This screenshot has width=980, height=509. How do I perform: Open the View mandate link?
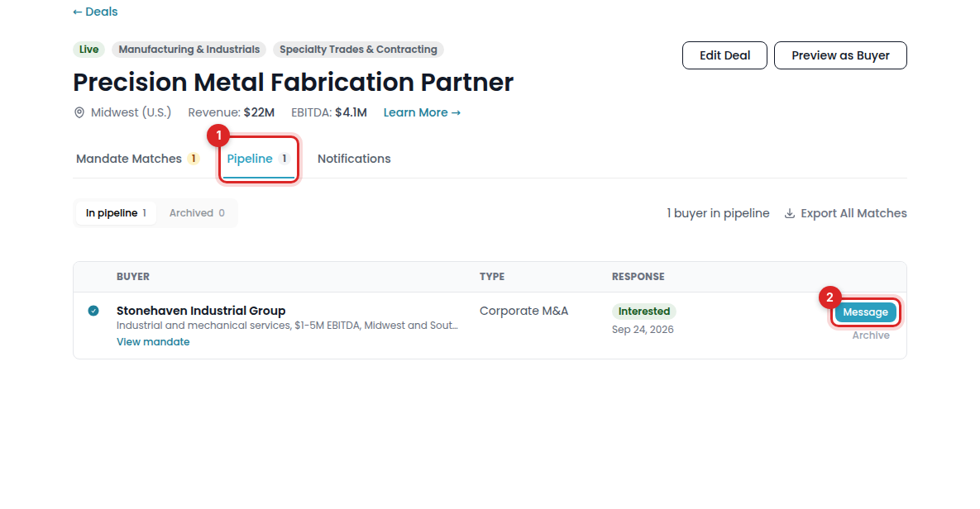point(153,341)
